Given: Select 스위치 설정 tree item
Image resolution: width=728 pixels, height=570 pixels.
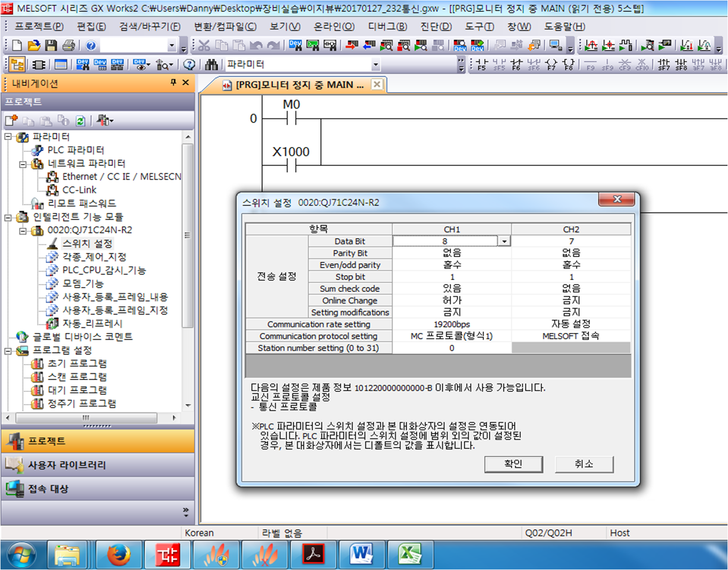Looking at the screenshot, I should [x=87, y=244].
